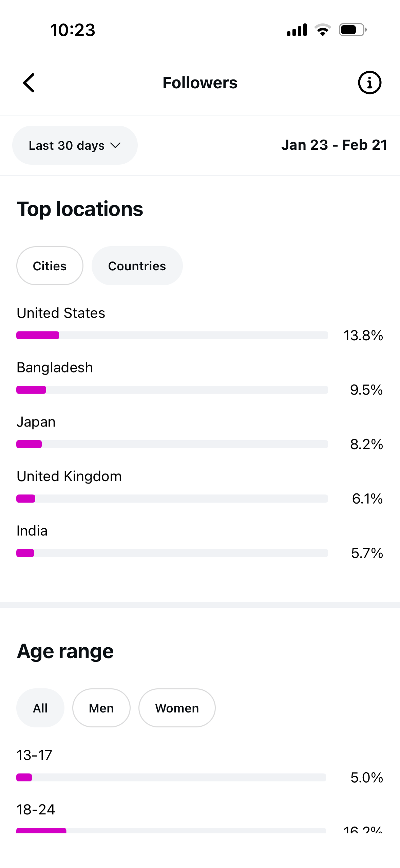Switch age range to Men
This screenshot has height=868, width=400.
[101, 708]
